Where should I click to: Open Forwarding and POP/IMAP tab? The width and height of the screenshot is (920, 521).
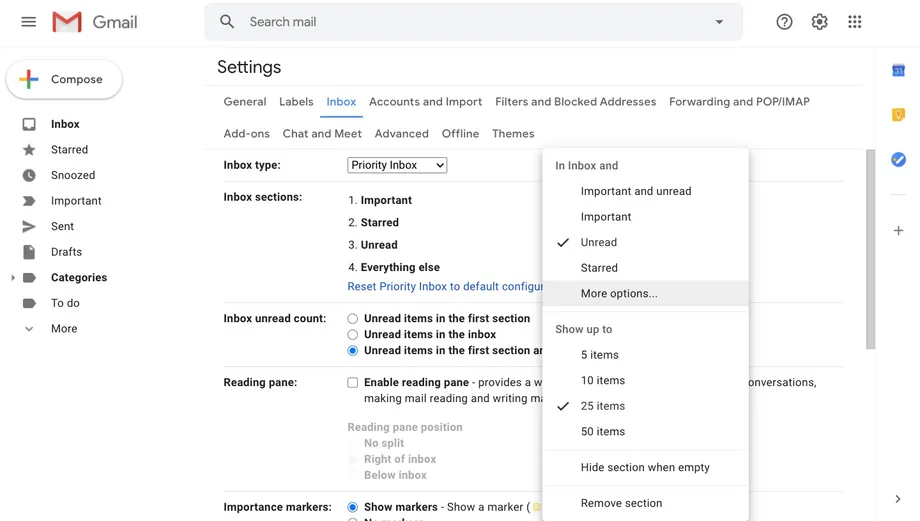739,102
